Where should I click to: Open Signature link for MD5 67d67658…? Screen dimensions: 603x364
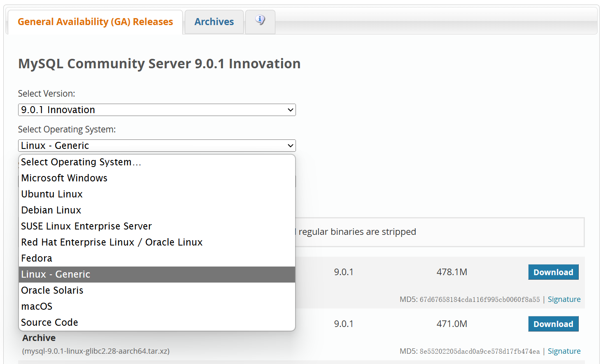tap(564, 299)
